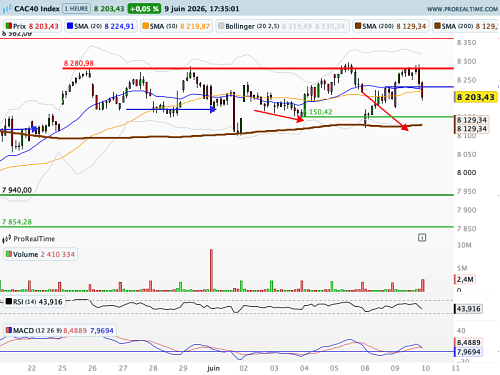Click date 25 on the time axis
Image resolution: width=500 pixels, height=375 pixels.
62,368
